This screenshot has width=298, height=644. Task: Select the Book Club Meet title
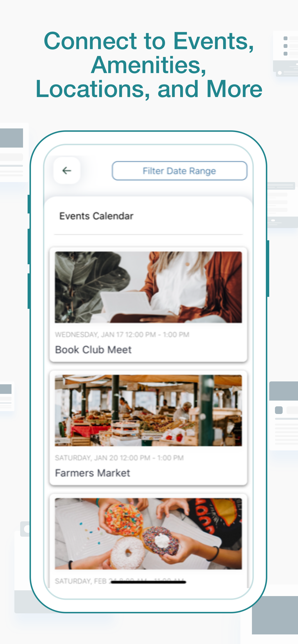(x=93, y=350)
